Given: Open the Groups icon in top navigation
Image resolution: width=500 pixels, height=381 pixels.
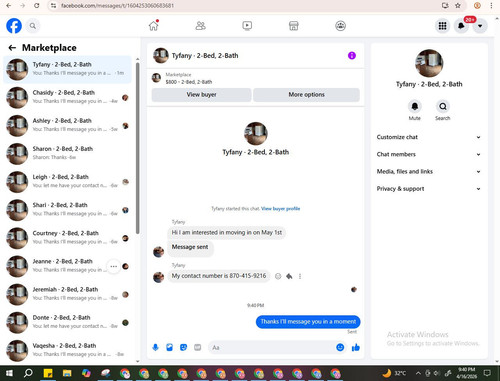Looking at the screenshot, I should 340,26.
